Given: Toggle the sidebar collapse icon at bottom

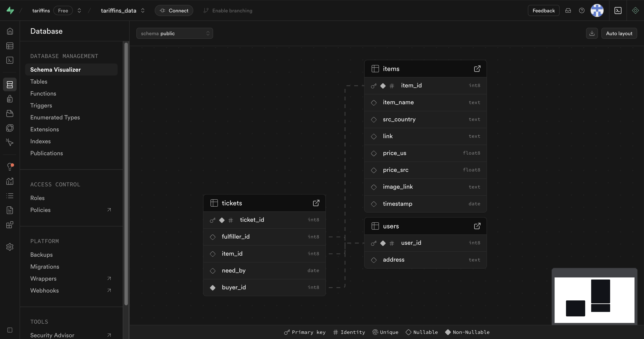Looking at the screenshot, I should (10, 330).
